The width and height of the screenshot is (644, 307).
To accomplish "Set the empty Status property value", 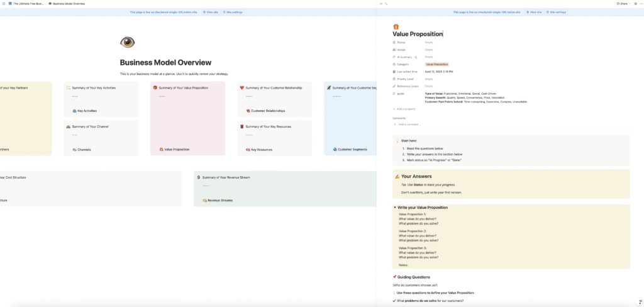I will pyautogui.click(x=429, y=42).
